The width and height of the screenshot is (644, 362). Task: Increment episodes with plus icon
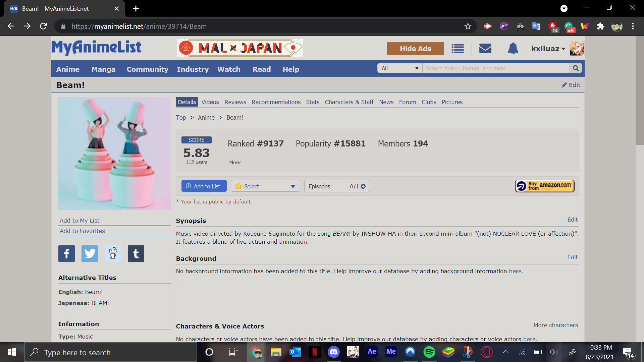coord(363,186)
